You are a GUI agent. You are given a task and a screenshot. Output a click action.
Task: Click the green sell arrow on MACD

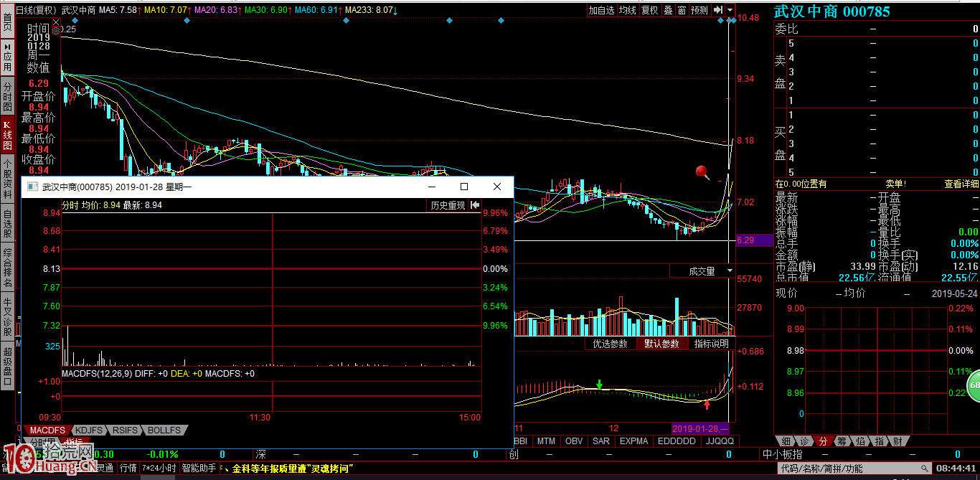coord(599,384)
